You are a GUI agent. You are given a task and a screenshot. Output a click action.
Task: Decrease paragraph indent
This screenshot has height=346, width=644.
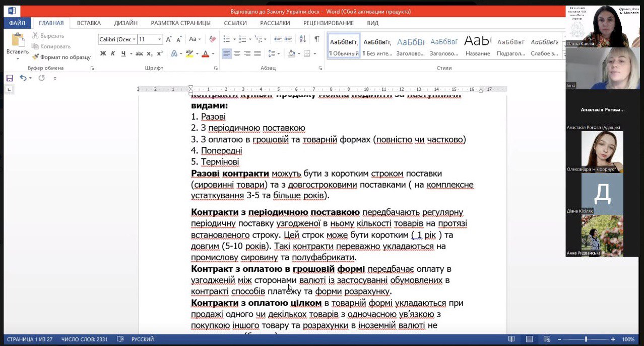tap(278, 39)
